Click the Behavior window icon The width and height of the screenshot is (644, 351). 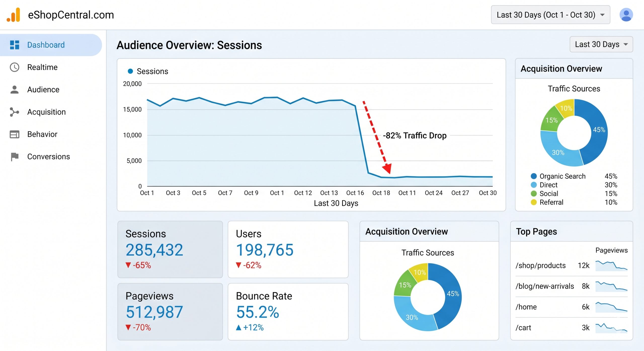coord(15,134)
